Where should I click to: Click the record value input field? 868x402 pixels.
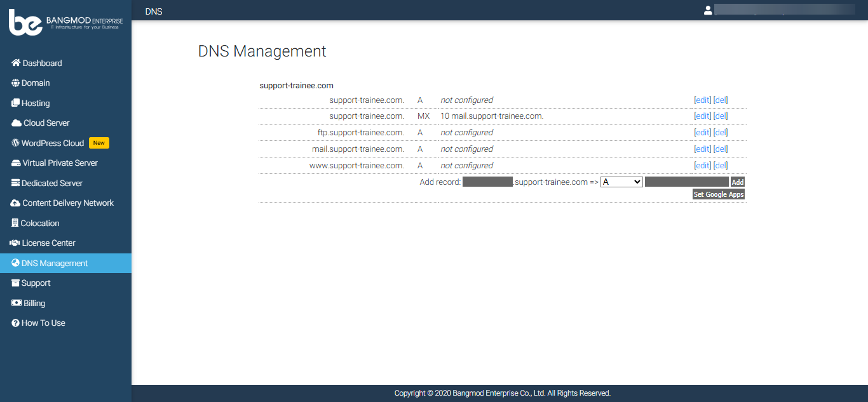tap(686, 182)
